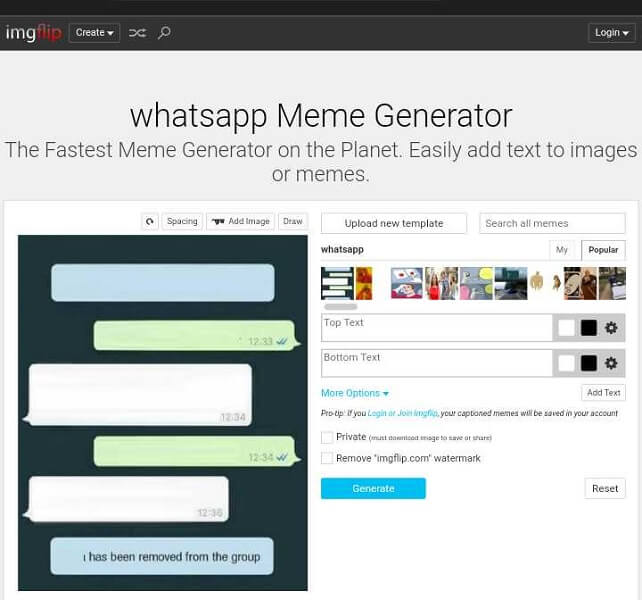This screenshot has width=642, height=600.
Task: Pick Top Text white font color swatch
Action: point(567,328)
